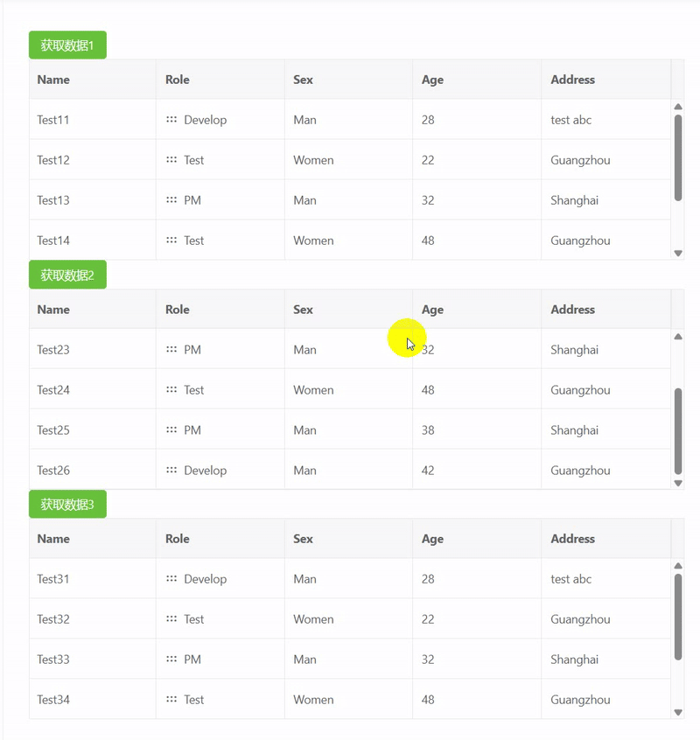
Task: Click the drag handle beside Test24's Test role
Action: [x=172, y=390]
